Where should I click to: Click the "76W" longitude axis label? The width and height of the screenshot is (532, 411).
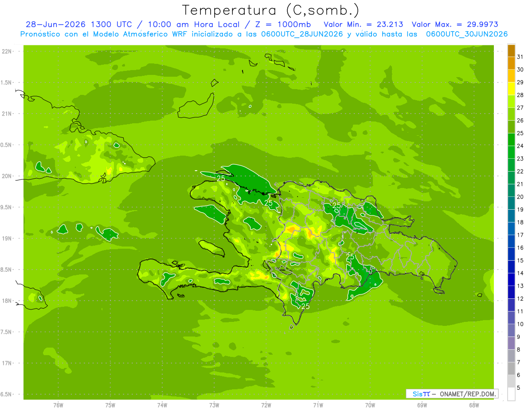pyautogui.click(x=58, y=405)
